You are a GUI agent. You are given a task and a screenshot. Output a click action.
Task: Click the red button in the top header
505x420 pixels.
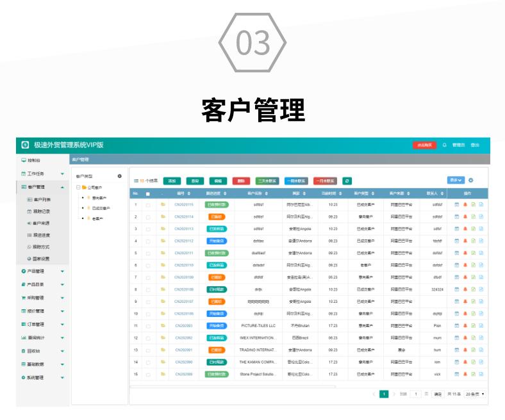pos(424,145)
